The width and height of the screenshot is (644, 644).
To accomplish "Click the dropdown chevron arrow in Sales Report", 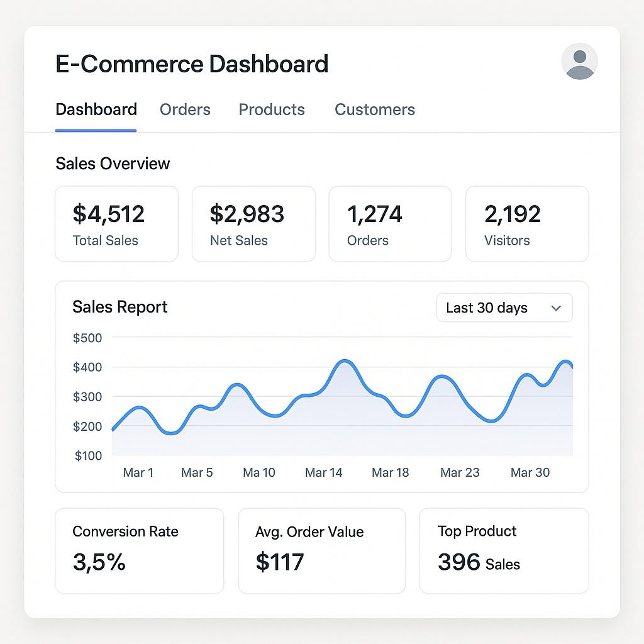I will pyautogui.click(x=556, y=308).
